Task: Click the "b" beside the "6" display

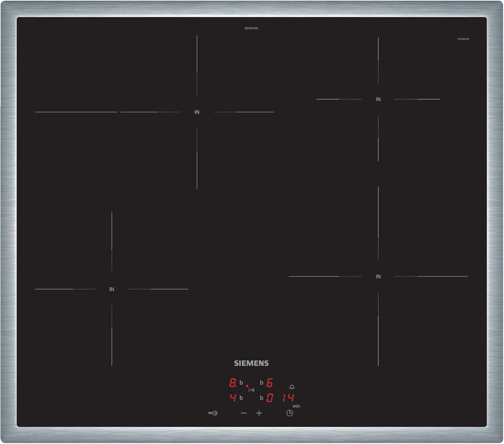Action: point(261,382)
